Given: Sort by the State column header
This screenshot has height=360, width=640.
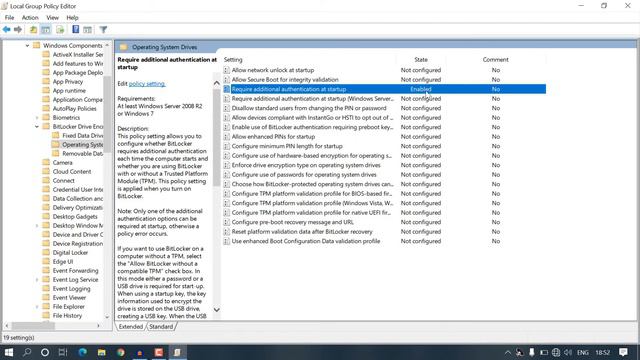Looking at the screenshot, I should pos(421,60).
